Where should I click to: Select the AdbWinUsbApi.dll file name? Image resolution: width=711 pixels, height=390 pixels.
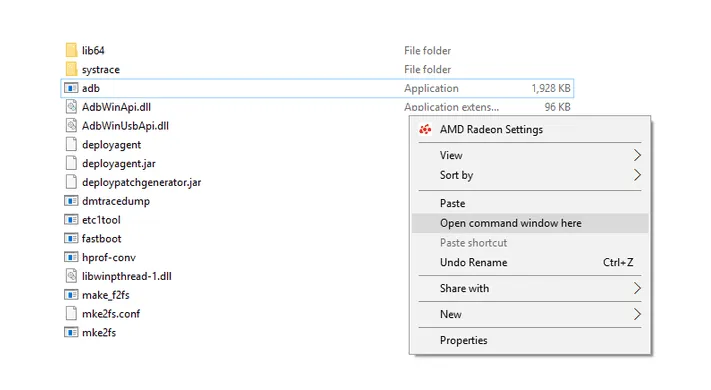[x=125, y=126]
